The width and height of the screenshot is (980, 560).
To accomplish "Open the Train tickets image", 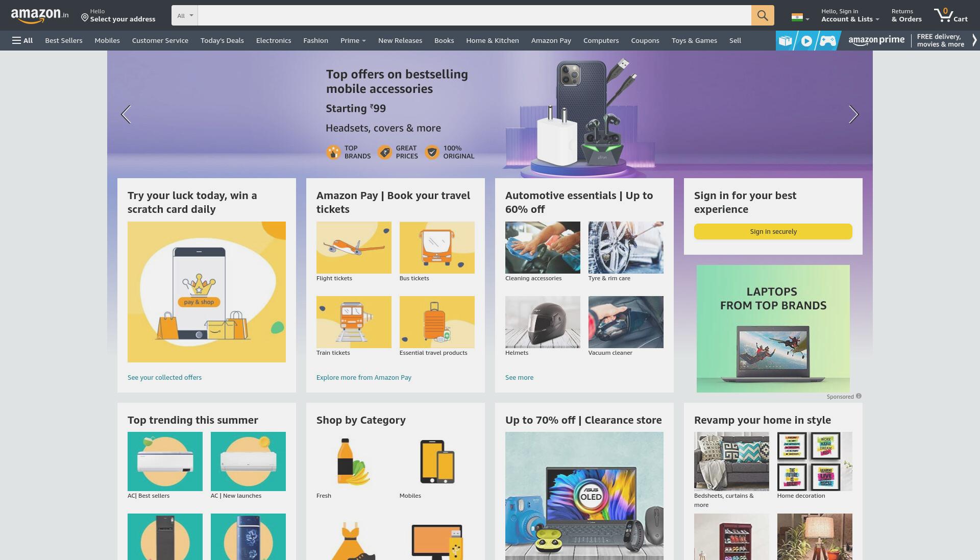I will (354, 322).
